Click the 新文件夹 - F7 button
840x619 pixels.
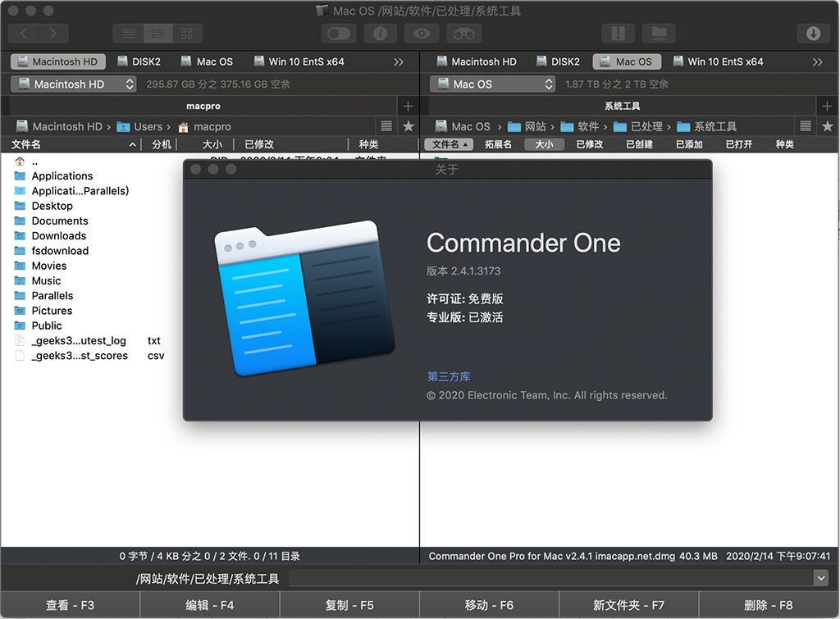[x=629, y=605]
